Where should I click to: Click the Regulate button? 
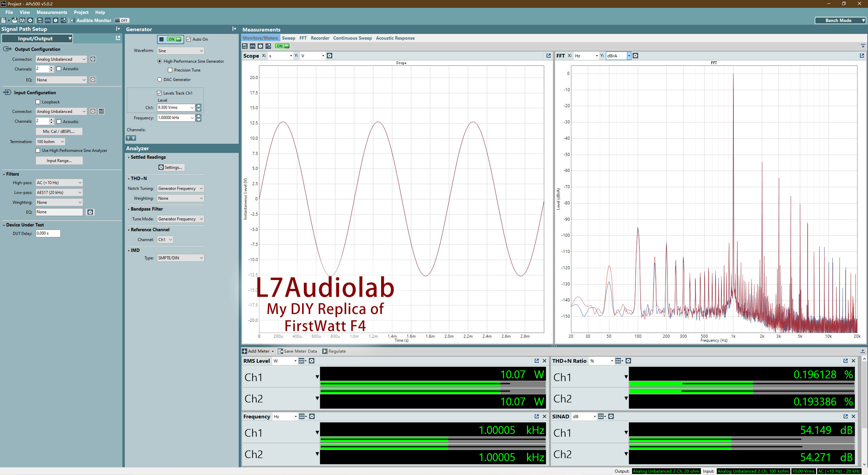point(334,351)
